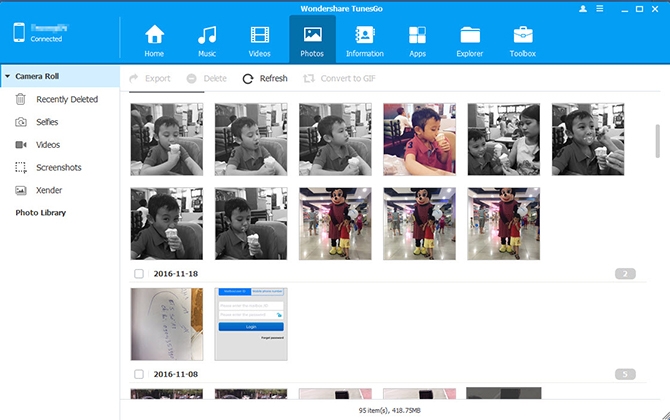The height and width of the screenshot is (420, 670).
Task: Open the Toolbox briefcase icon
Action: (523, 35)
